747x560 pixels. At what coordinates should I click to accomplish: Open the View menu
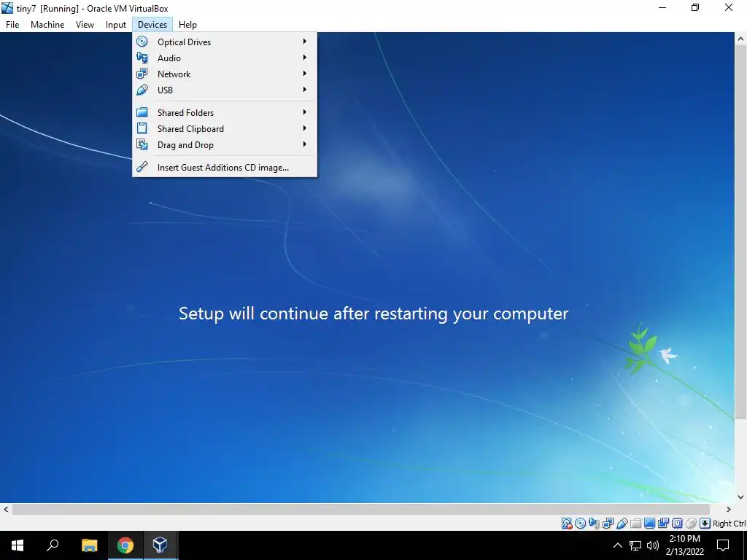(85, 24)
